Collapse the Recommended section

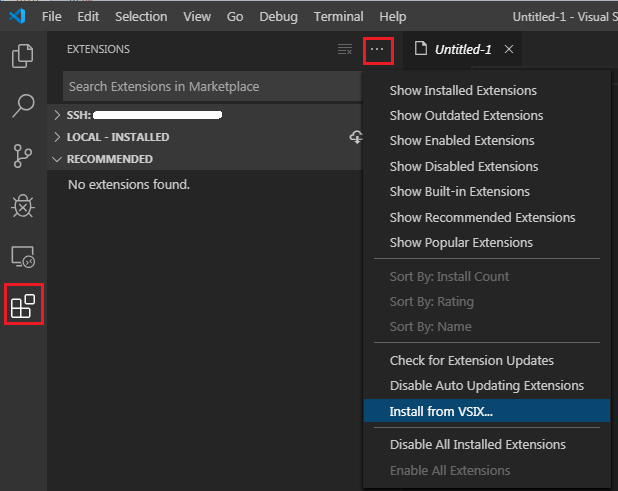[57, 159]
